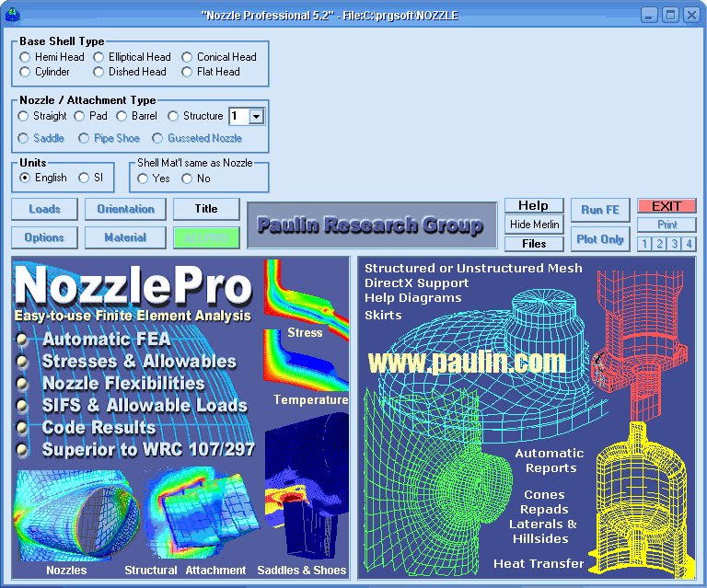Click the yellow wireframe vessel model

(640, 501)
